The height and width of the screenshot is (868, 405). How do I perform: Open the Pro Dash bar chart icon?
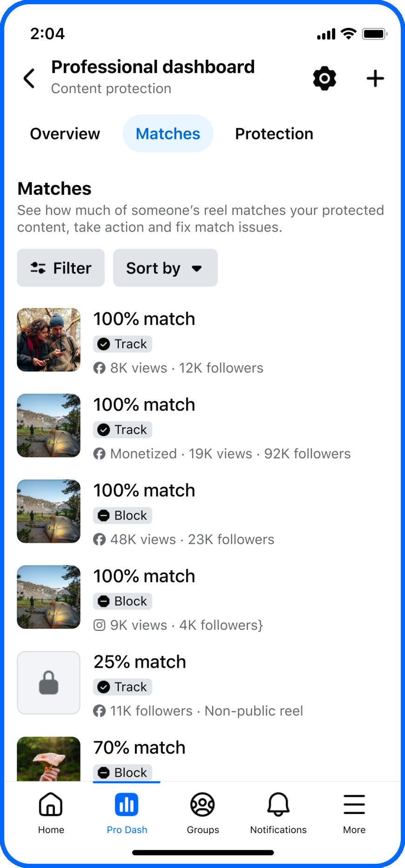coord(127,805)
